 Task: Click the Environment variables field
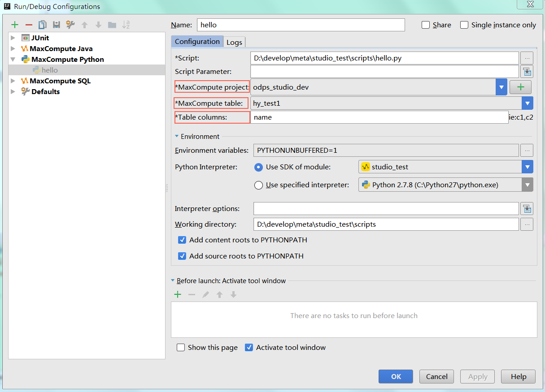(386, 151)
